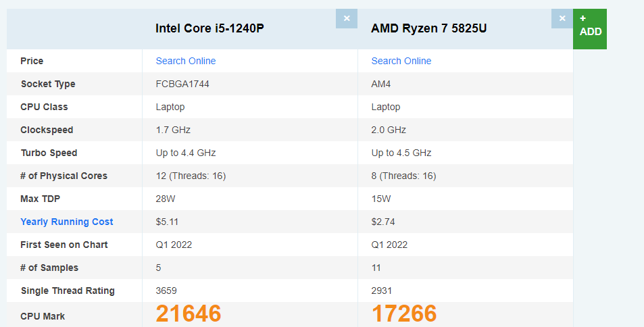
Task: Click the Up to 4.5 GHz value
Action: click(x=401, y=153)
